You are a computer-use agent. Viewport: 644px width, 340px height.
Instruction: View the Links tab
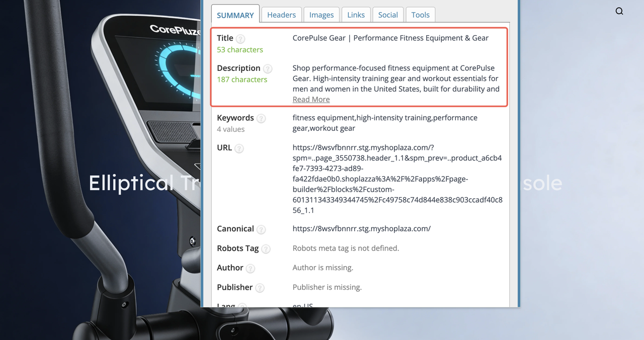point(356,15)
